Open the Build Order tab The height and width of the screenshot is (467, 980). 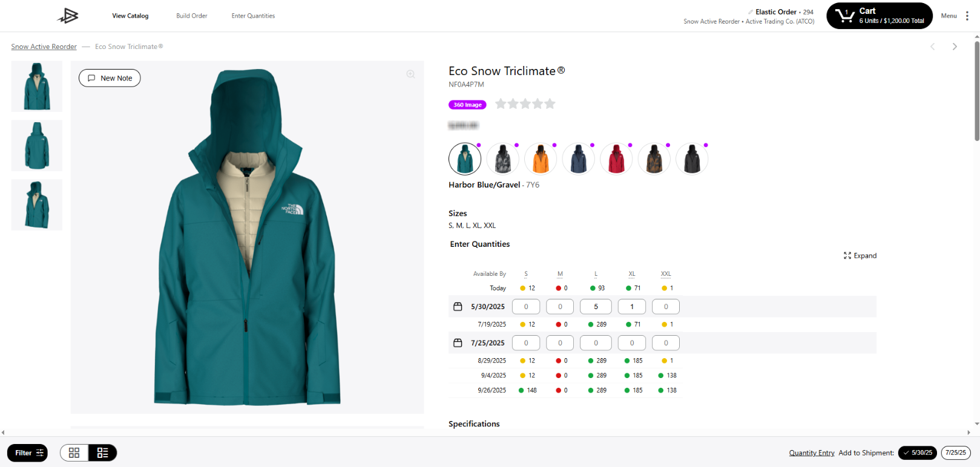[191, 16]
